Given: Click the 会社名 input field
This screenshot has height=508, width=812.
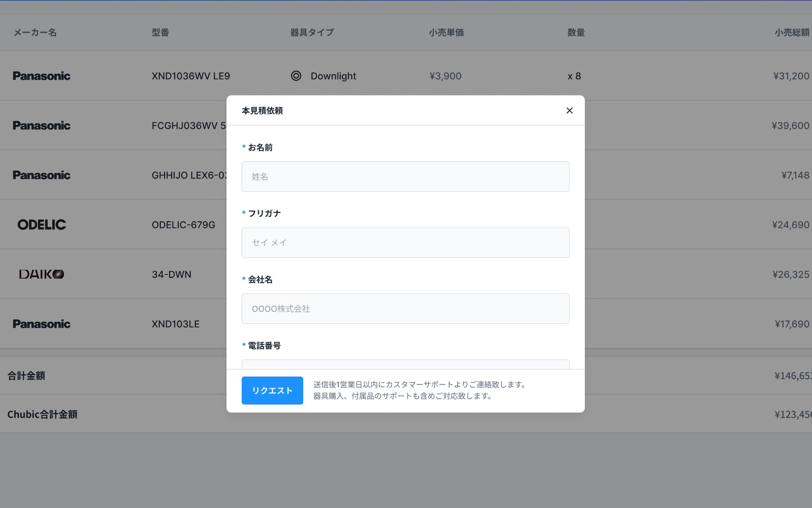Looking at the screenshot, I should [x=405, y=309].
